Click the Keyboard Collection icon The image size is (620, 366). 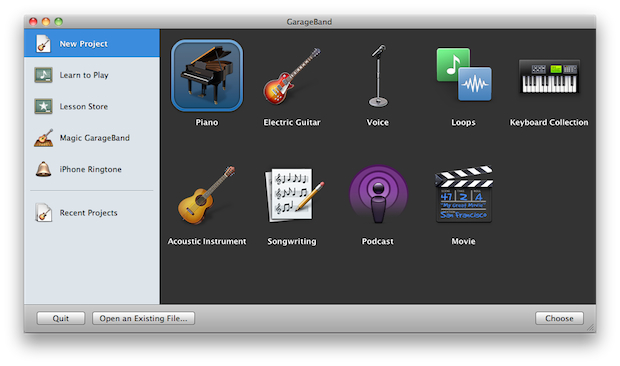pyautogui.click(x=549, y=77)
